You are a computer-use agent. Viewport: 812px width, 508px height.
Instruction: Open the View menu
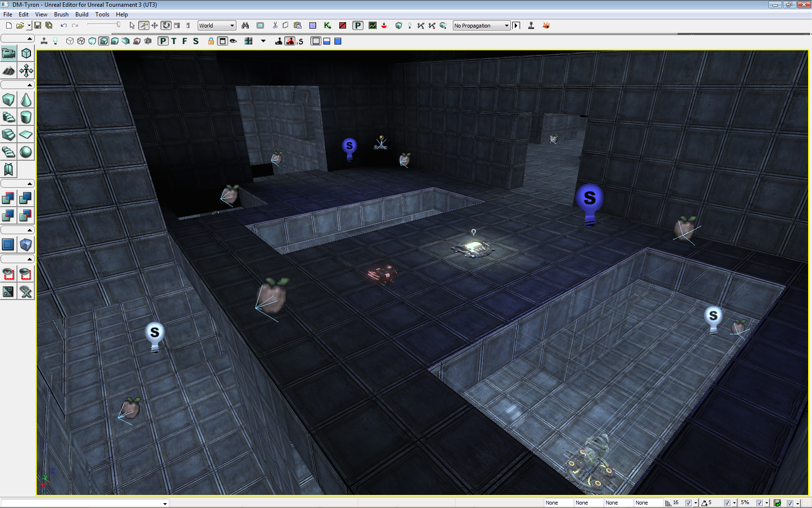(41, 15)
